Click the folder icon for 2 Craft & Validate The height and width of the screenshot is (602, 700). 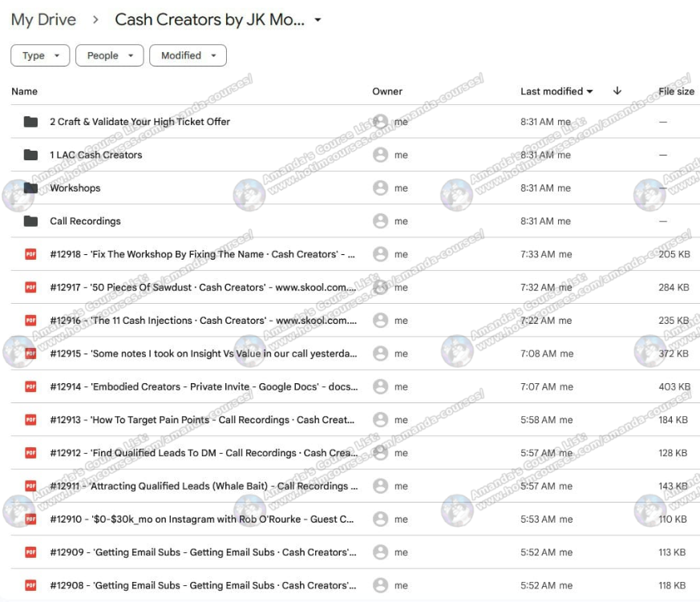click(30, 122)
